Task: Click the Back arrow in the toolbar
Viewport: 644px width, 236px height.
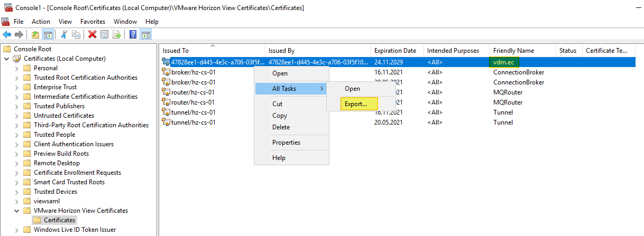Action: point(7,35)
